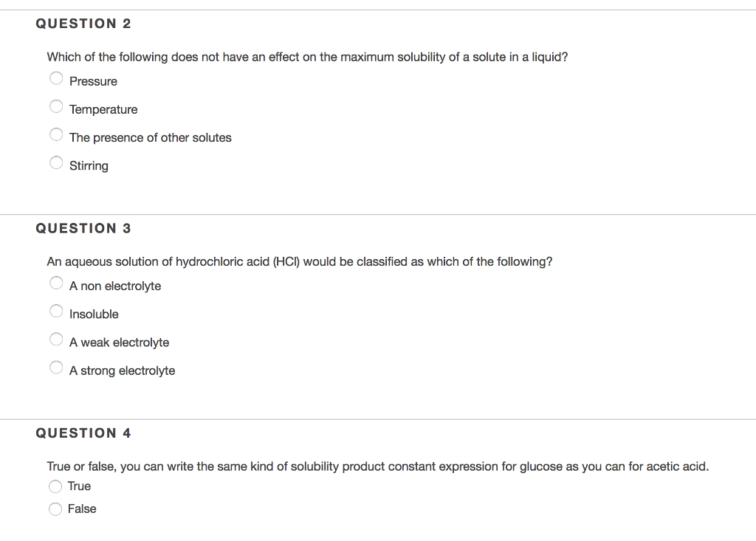
Task: Pick 'A non electrolyte' for Question 3
Action: pyautogui.click(x=56, y=282)
